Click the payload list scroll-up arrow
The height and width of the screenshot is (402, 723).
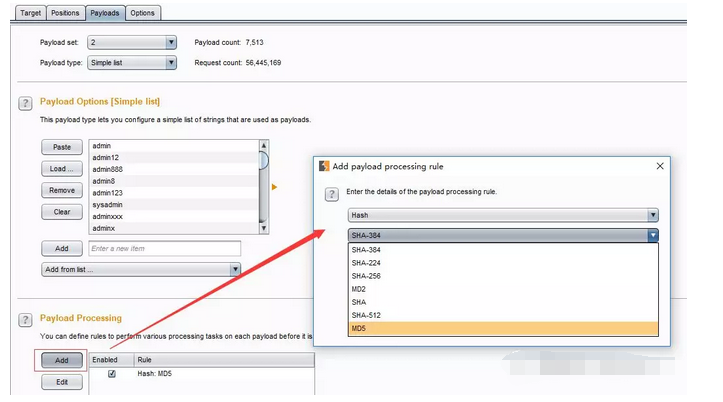pyautogui.click(x=264, y=146)
